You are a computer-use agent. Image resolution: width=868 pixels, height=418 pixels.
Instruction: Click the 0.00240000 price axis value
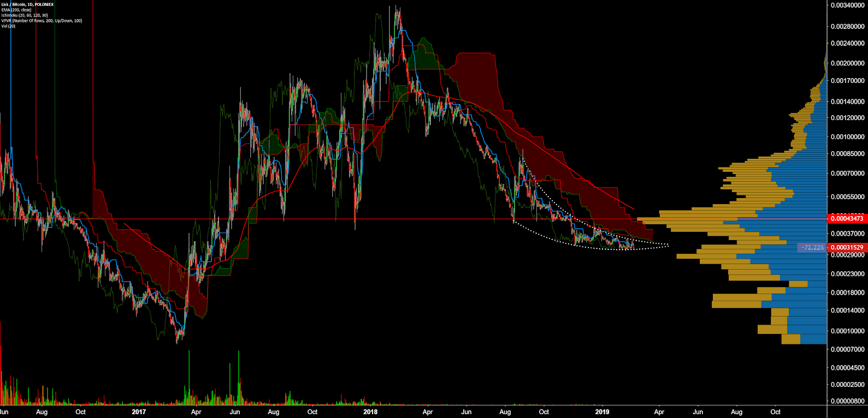[848, 44]
